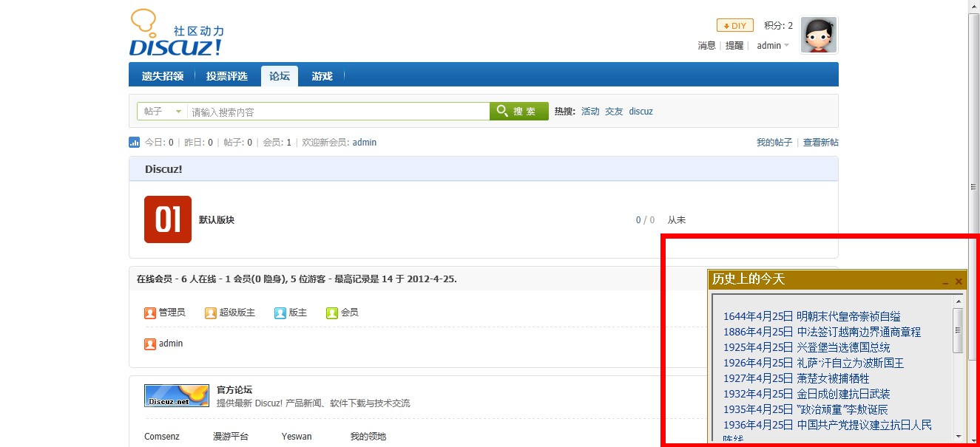980x447 pixels.
Task: Go to the 游戏 nav tab
Action: [322, 76]
